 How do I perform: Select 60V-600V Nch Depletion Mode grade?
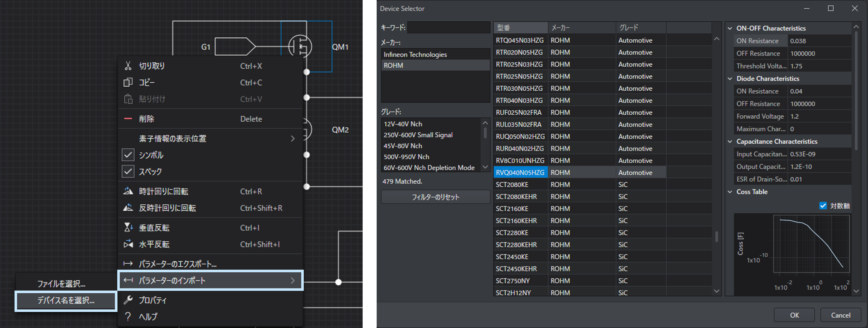click(431, 167)
